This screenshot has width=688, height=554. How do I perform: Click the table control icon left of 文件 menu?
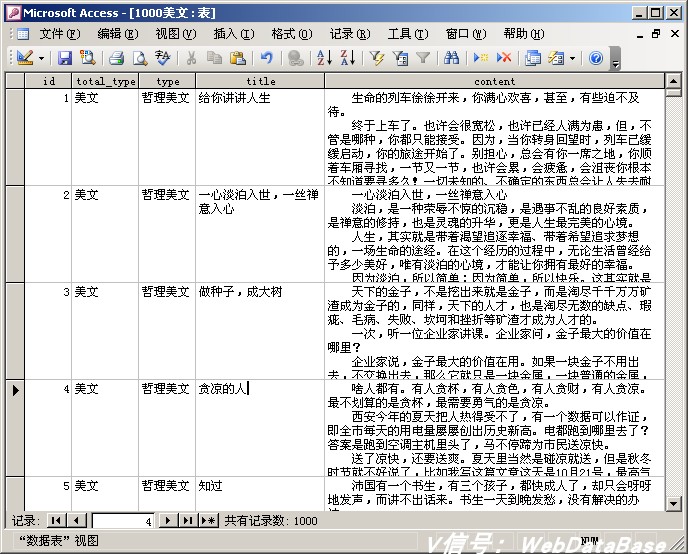coord(22,34)
